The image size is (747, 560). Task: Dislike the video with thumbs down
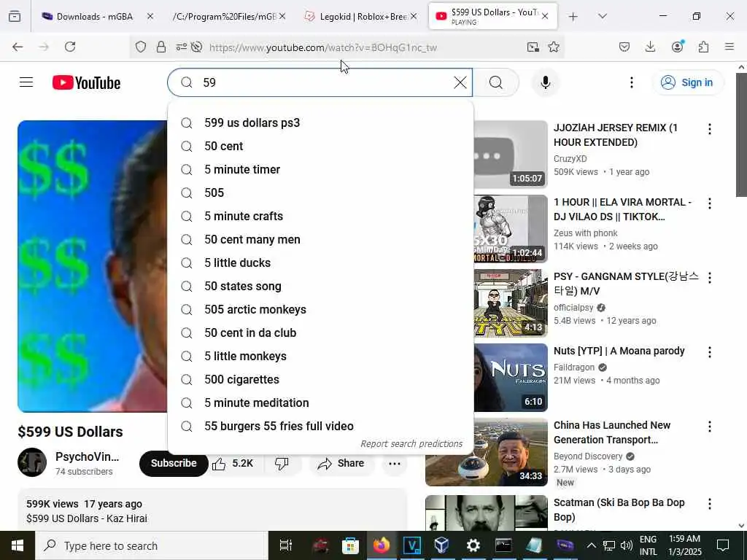pyautogui.click(x=282, y=463)
